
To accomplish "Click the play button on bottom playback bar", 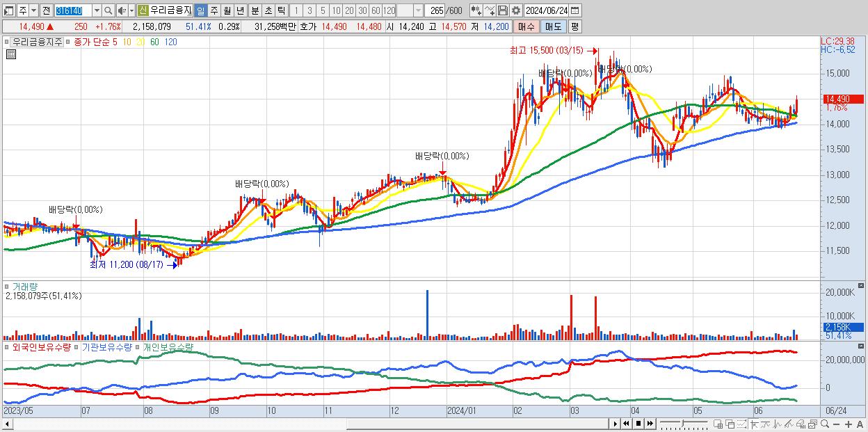I will pyautogui.click(x=616, y=424).
